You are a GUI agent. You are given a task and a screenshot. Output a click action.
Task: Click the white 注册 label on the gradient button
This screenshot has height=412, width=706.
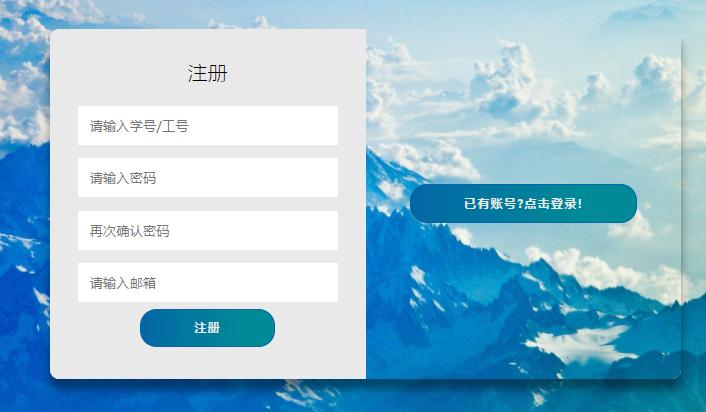(207, 328)
